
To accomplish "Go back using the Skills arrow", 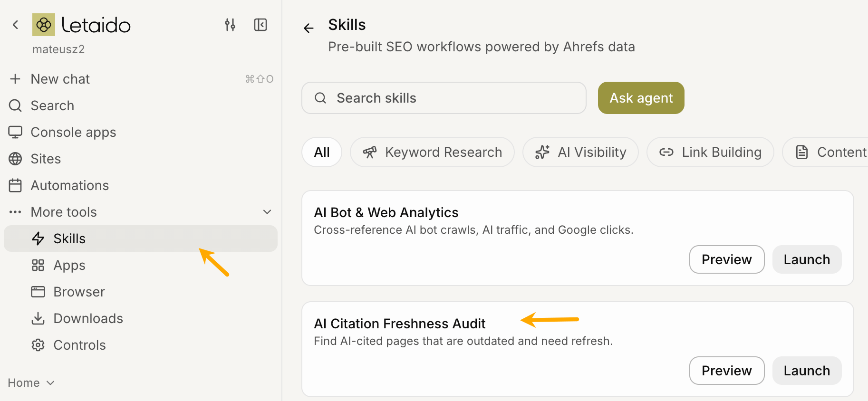I will (309, 29).
